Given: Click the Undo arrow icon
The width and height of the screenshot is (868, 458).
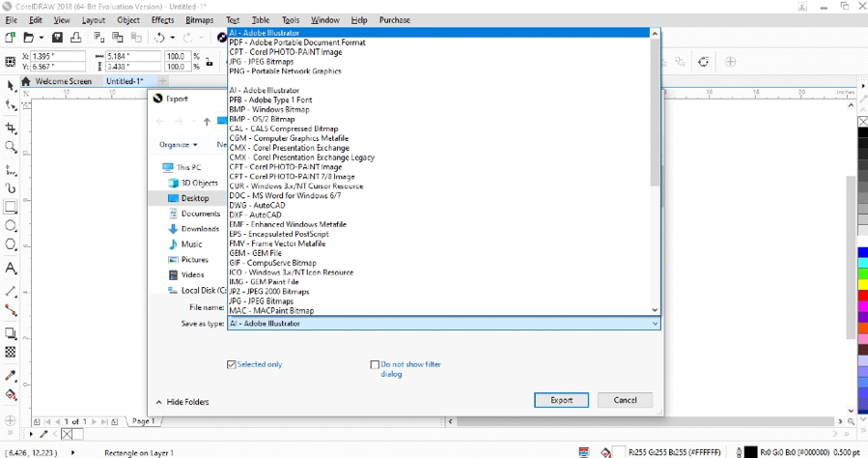Looking at the screenshot, I should 159,37.
